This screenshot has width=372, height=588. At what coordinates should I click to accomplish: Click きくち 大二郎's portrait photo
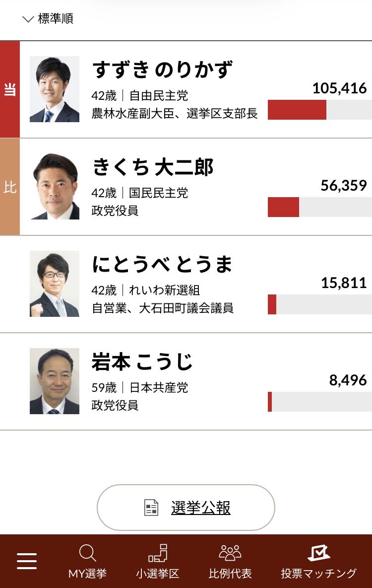pyautogui.click(x=55, y=187)
